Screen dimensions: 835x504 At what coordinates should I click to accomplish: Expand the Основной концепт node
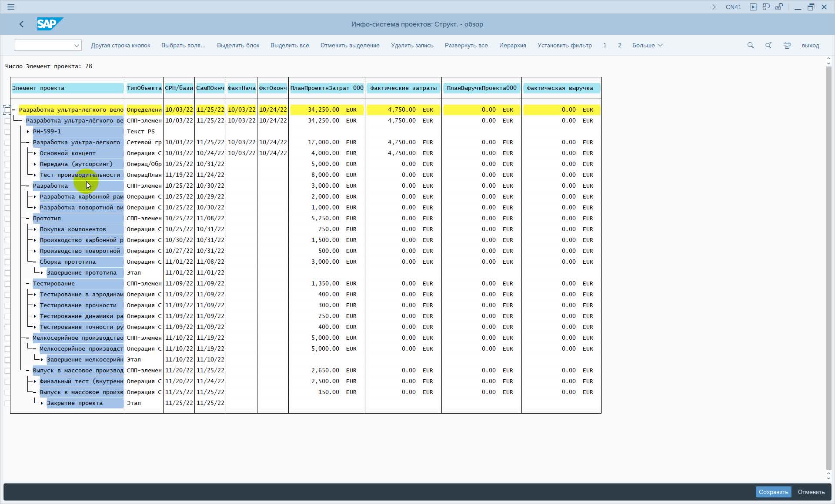[35, 153]
